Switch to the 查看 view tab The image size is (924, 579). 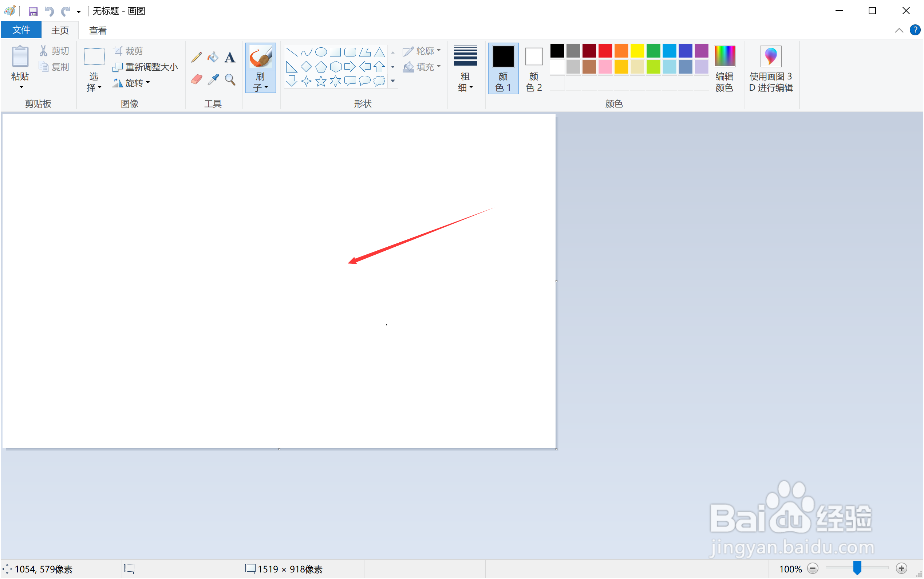coord(98,30)
